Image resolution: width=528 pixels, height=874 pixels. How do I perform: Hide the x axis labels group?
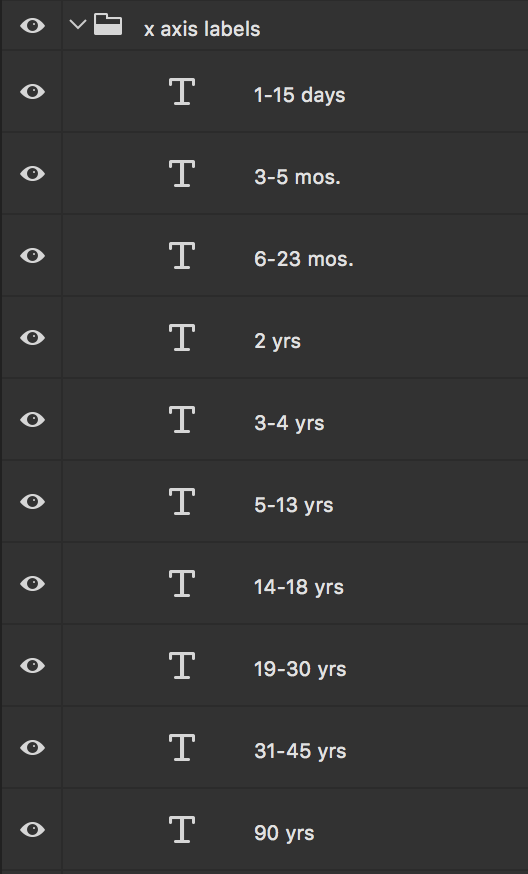coord(32,25)
